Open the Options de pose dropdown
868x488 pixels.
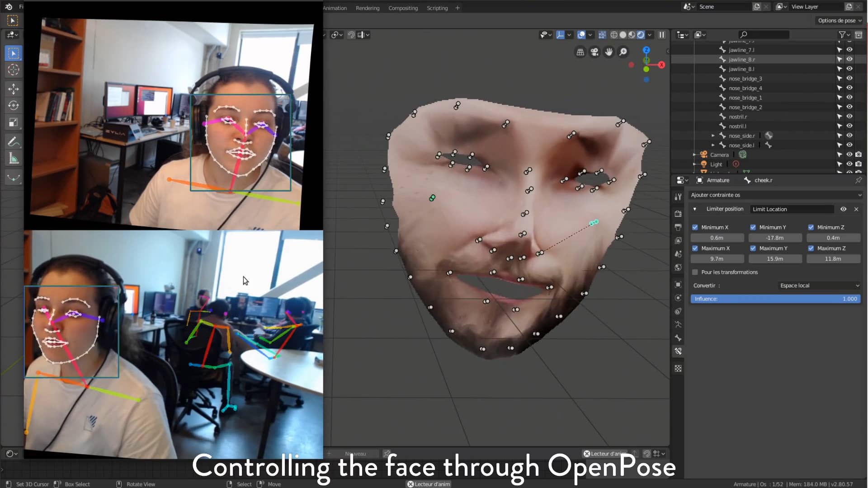point(839,20)
